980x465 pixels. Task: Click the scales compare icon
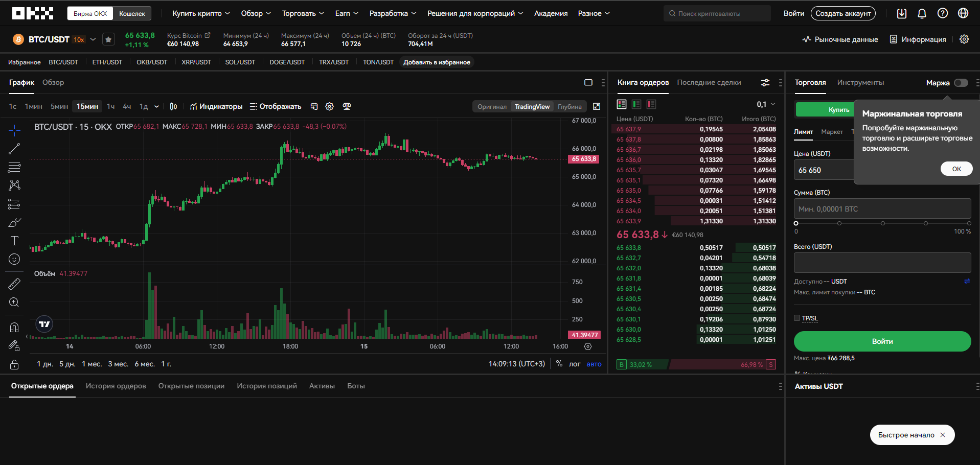pyautogui.click(x=347, y=106)
